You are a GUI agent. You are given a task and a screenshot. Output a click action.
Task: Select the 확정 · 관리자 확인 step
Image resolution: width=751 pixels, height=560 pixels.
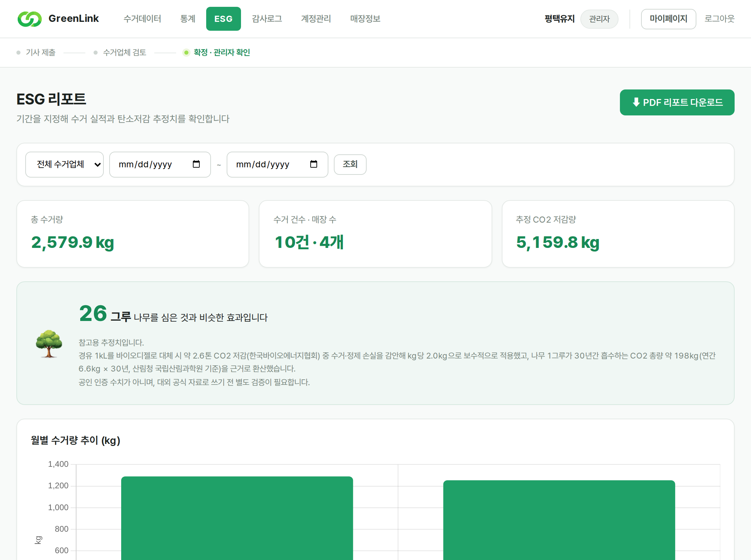click(x=222, y=52)
